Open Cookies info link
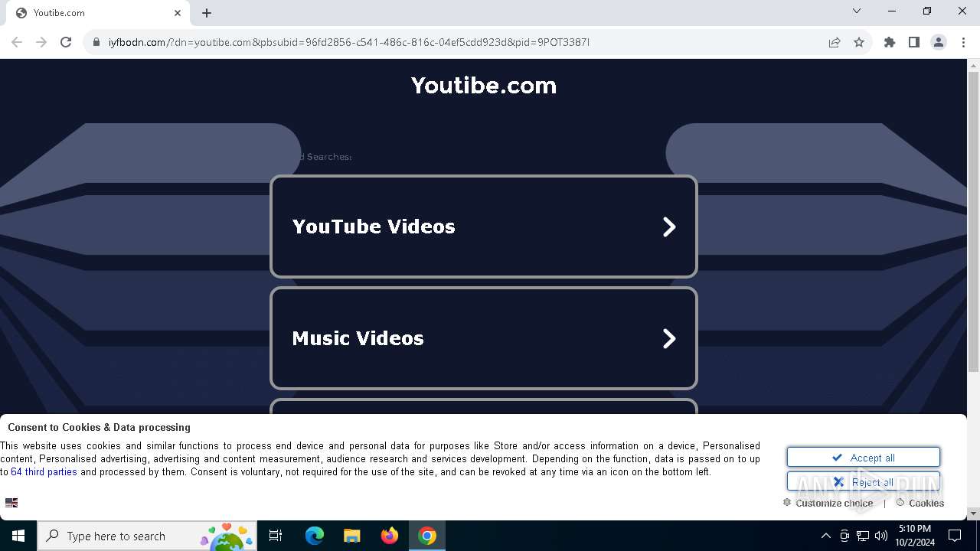The image size is (980, 551). point(920,503)
